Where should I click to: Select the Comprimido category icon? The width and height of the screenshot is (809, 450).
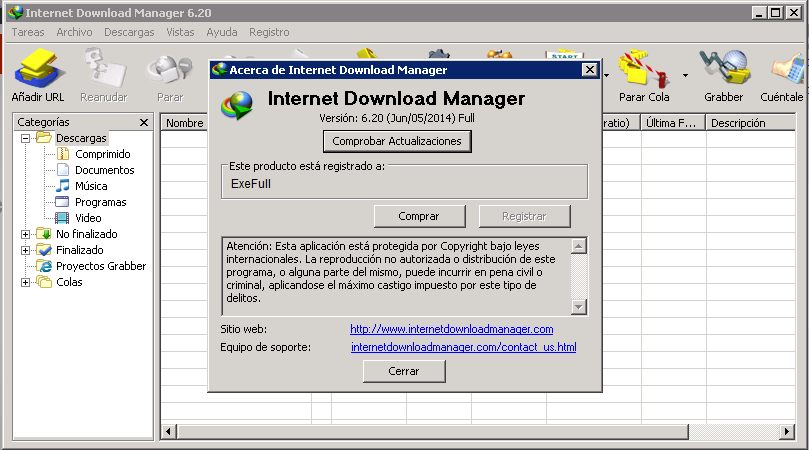point(62,154)
